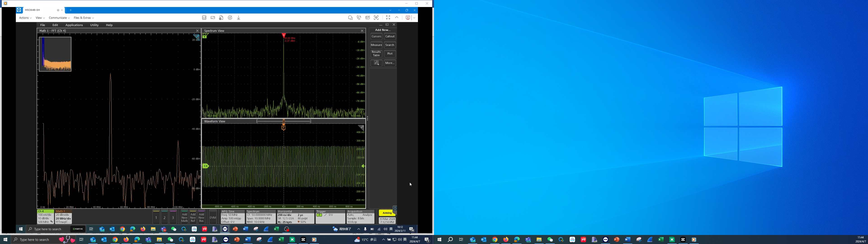The height and width of the screenshot is (244, 868).
Task: Open the Communicate dropdown
Action: coord(59,18)
